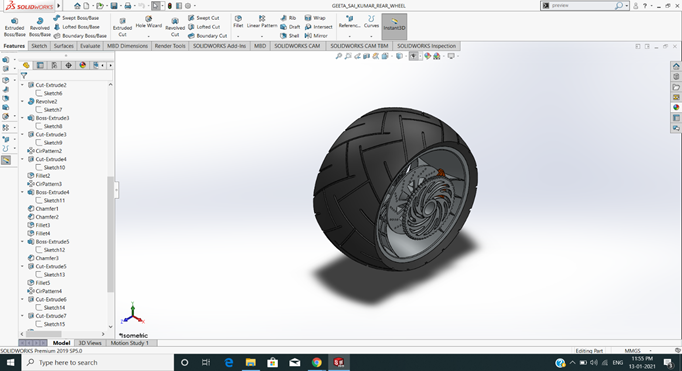Collapse the Boss-Extrude4 feature node
The height and width of the screenshot is (371, 682).
pyautogui.click(x=23, y=192)
